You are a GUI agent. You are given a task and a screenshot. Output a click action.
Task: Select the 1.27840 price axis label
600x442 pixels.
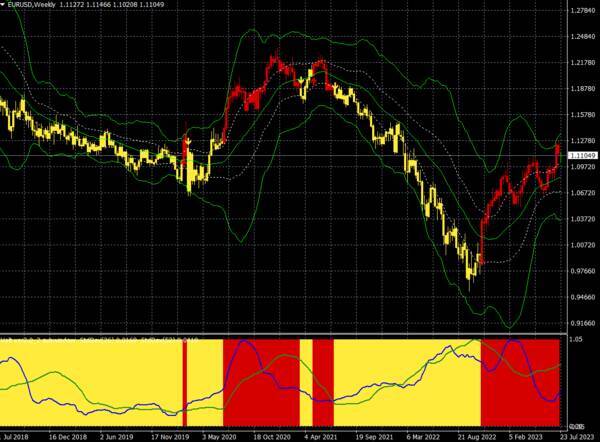tap(583, 11)
